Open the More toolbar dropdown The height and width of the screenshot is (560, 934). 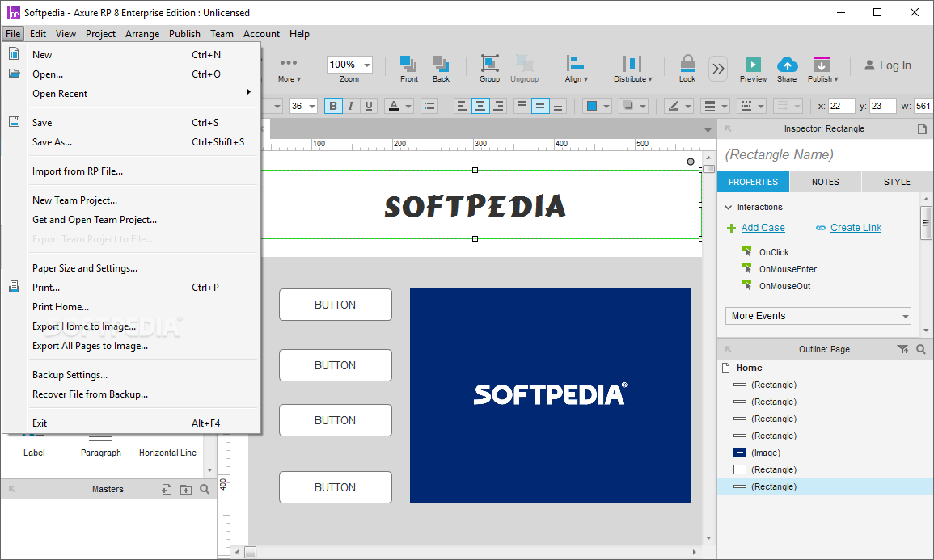[x=289, y=69]
